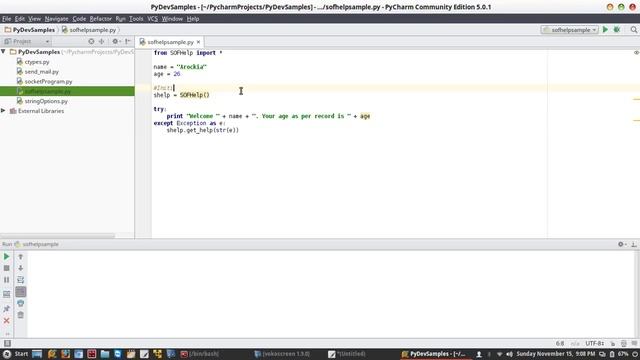Screen dimensions: 640x360
Task: Switch to vokoscreen 1.9.0 taskbar window
Action: click(x=282, y=354)
